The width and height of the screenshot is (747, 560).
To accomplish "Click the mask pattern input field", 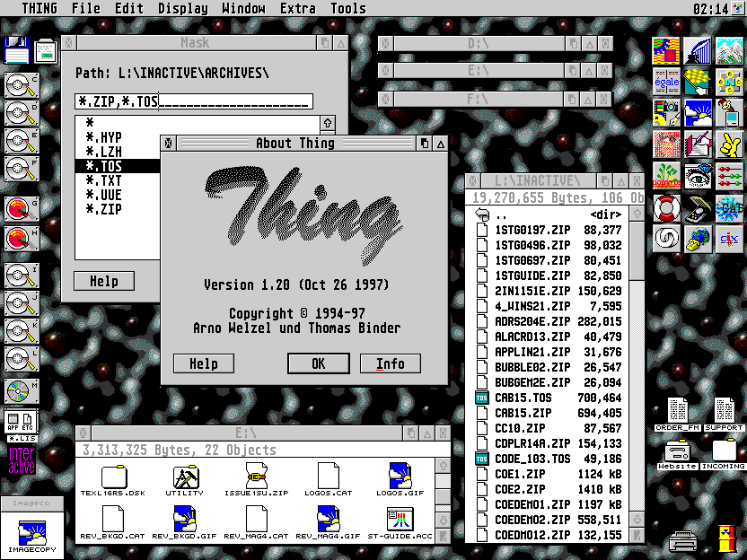I will [194, 101].
